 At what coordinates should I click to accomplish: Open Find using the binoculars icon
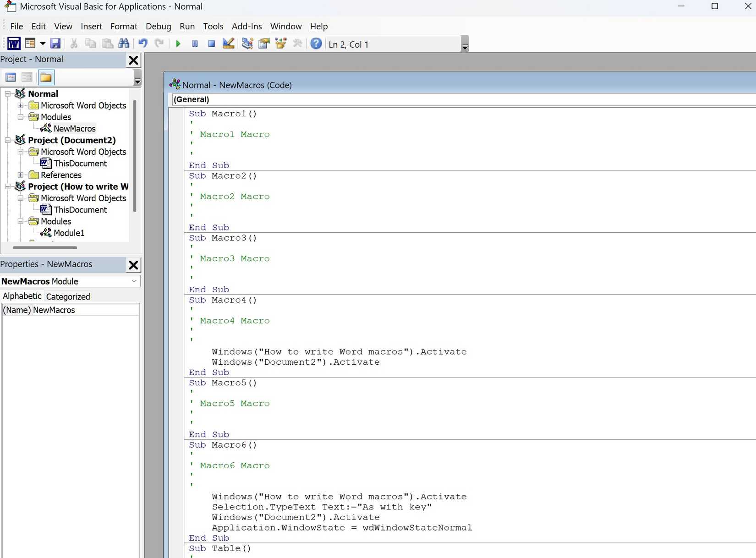pyautogui.click(x=124, y=44)
